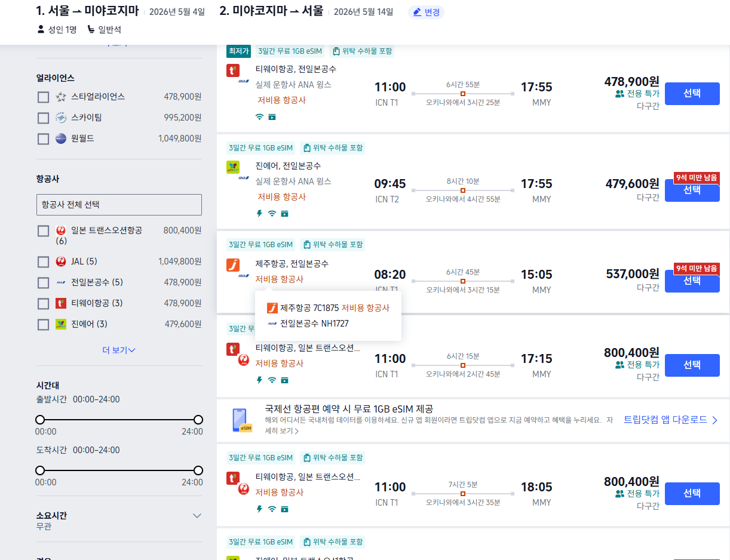Click the 출발시간 slider's 24:00 end handle
The image size is (730, 560).
click(198, 420)
